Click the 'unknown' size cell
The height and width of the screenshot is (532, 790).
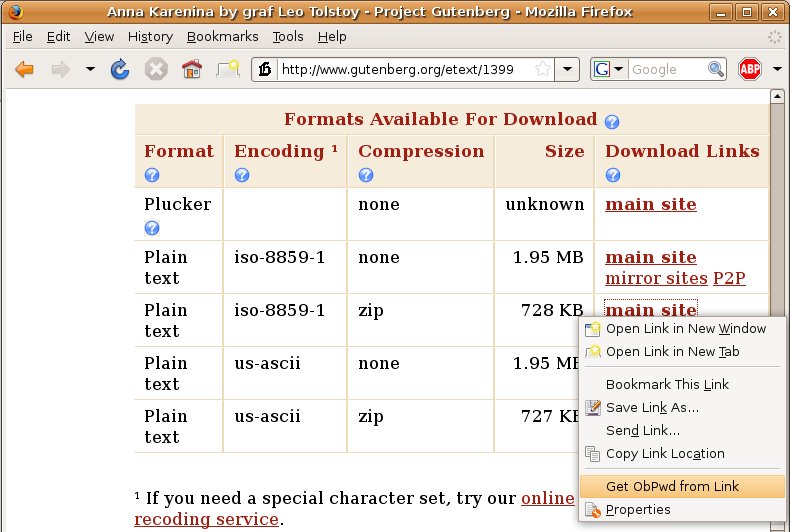545,204
